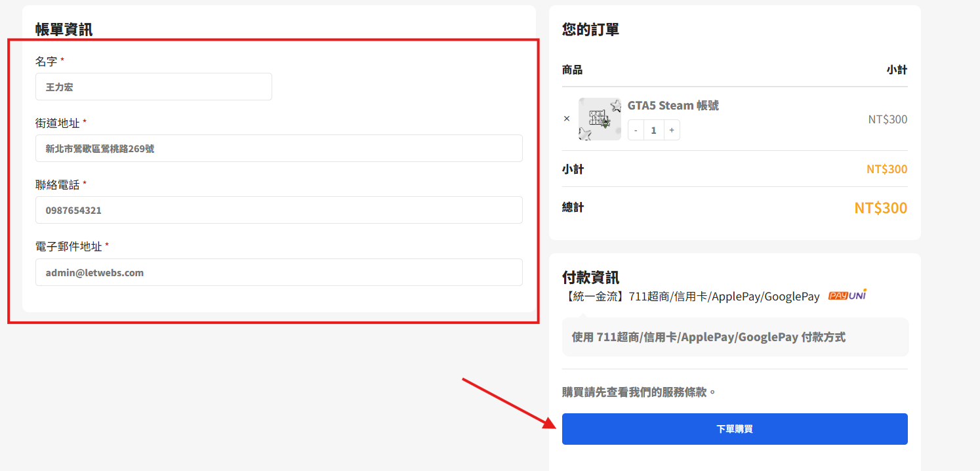The width and height of the screenshot is (980, 471).
Task: Click the GTA5 product thumbnail image
Action: [600, 119]
